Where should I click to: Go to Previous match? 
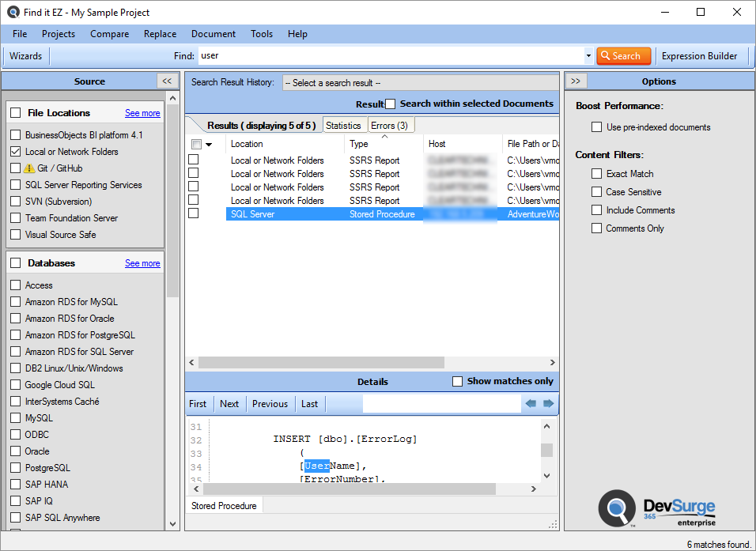[x=270, y=404]
